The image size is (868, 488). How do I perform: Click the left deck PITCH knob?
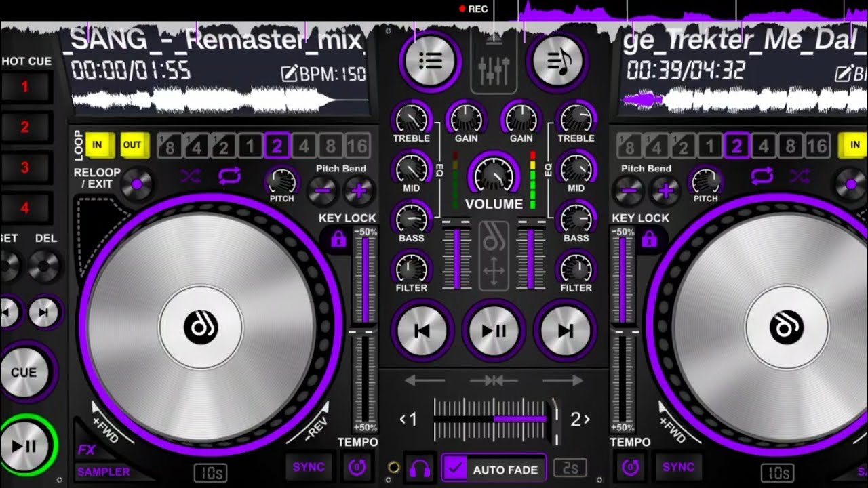pyautogui.click(x=282, y=181)
